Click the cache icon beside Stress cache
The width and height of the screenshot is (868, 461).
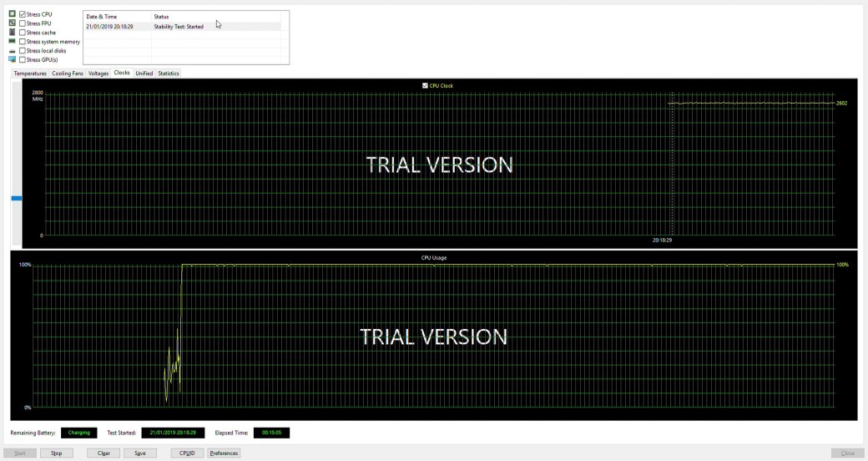[13, 32]
